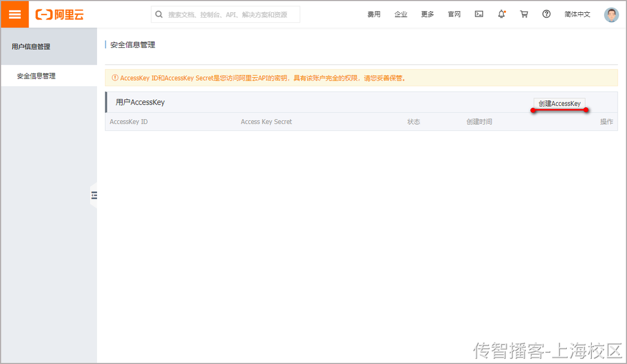Image resolution: width=627 pixels, height=364 pixels.
Task: Select 安全信息管理 in sidebar
Action: pyautogui.click(x=36, y=76)
